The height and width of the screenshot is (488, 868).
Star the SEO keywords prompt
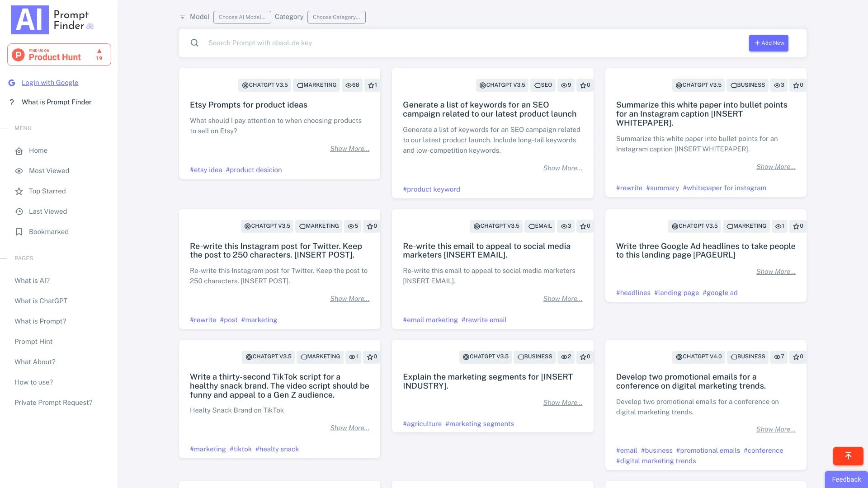point(585,85)
